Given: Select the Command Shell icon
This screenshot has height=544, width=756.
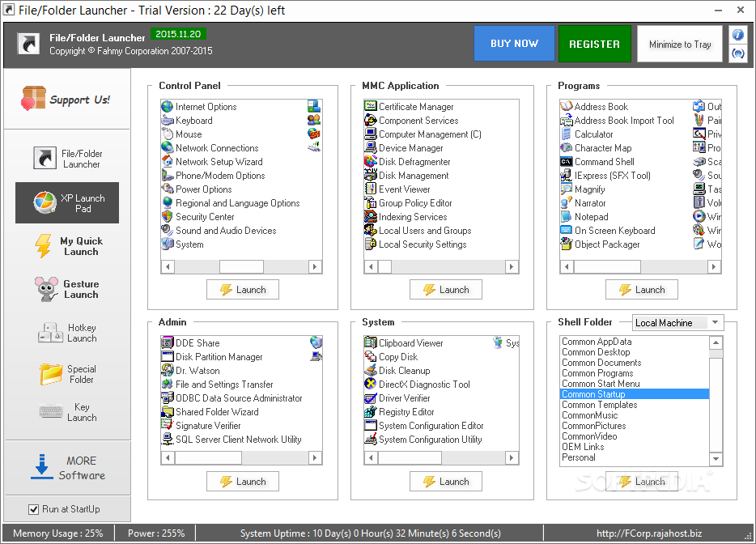Looking at the screenshot, I should (x=566, y=162).
